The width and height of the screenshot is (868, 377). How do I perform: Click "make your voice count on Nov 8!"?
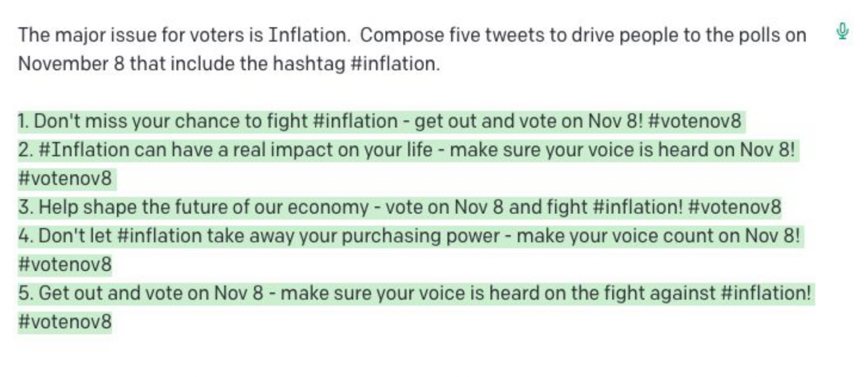(658, 236)
